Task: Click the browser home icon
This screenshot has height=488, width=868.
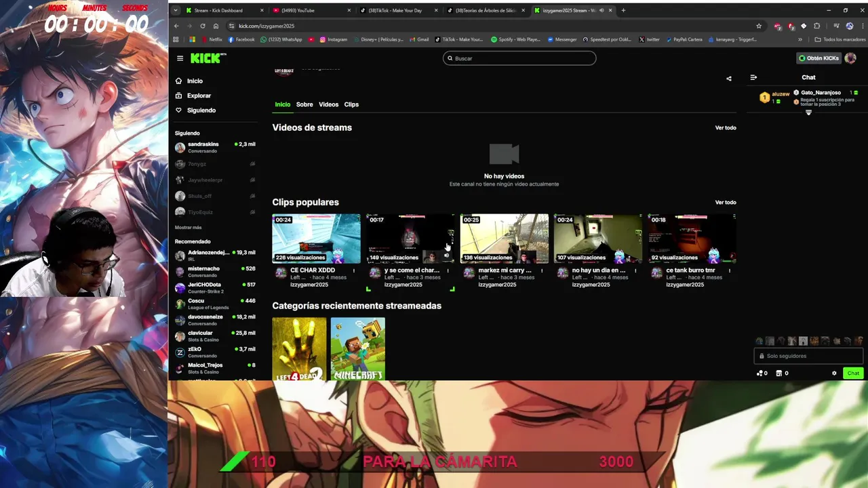Action: [216, 26]
